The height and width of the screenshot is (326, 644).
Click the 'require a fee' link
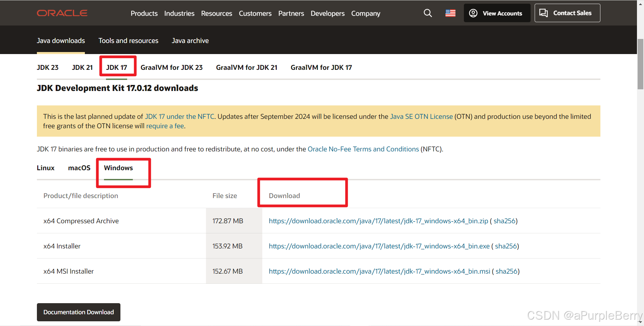165,126
